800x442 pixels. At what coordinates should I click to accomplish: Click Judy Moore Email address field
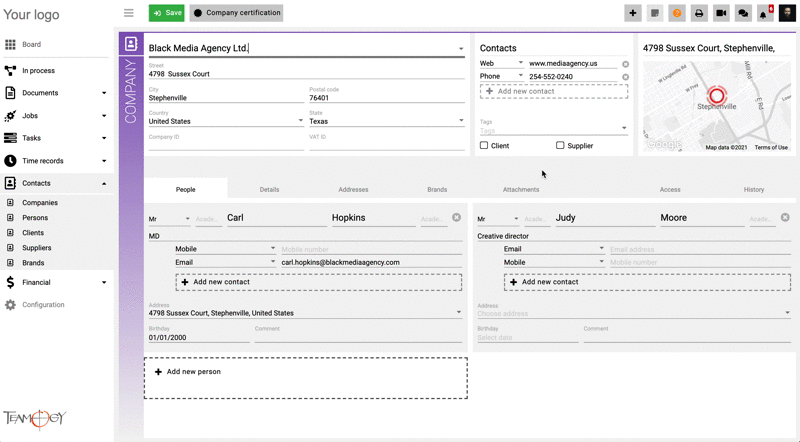pyautogui.click(x=700, y=249)
